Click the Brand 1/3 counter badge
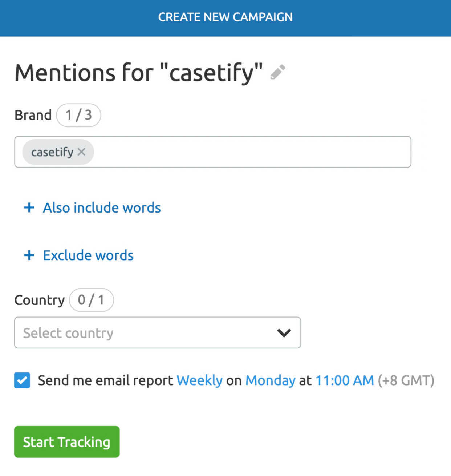This screenshot has width=451, height=476. 78,115
